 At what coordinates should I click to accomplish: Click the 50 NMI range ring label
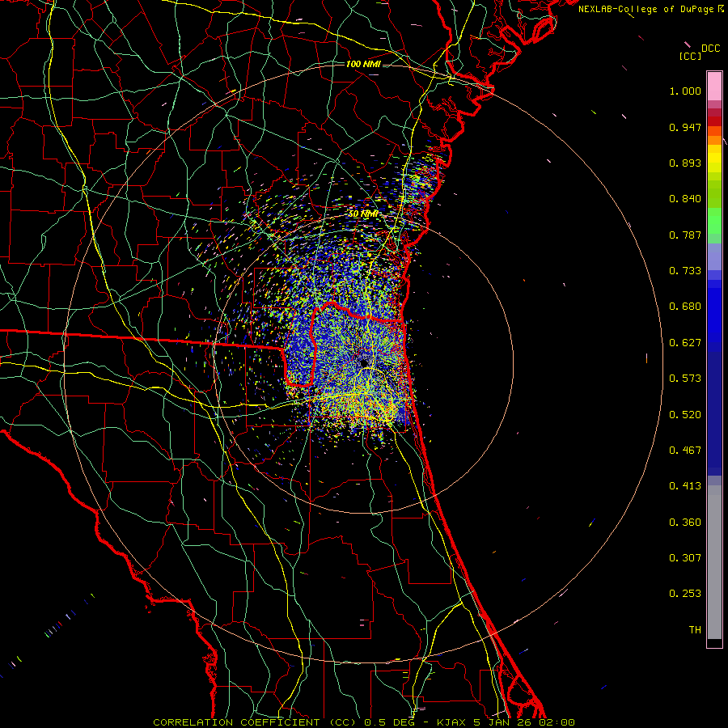(363, 214)
